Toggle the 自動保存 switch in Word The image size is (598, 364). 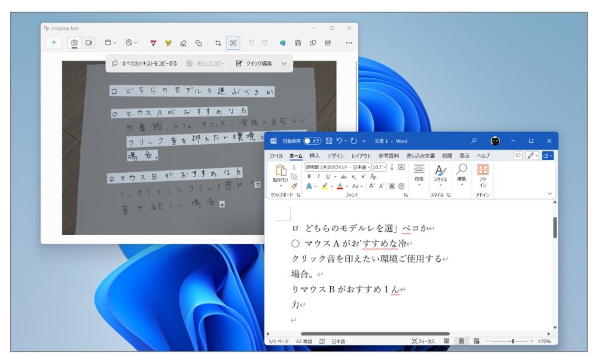[312, 141]
